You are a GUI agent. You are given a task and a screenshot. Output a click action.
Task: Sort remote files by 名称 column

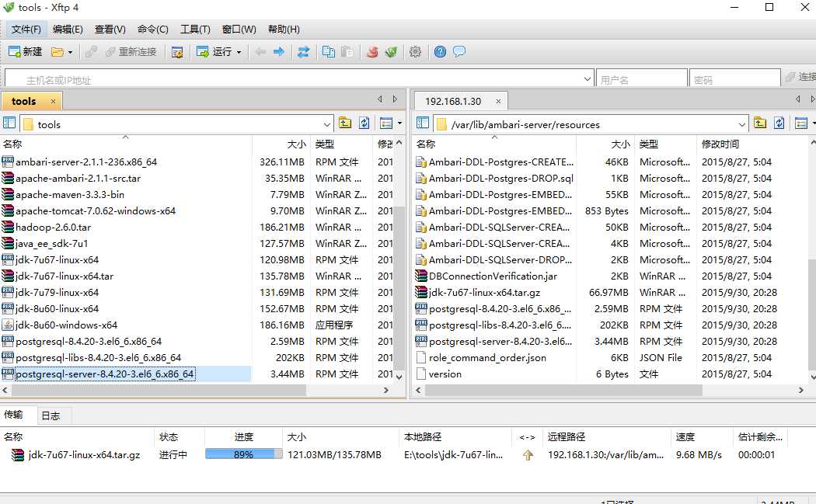pyautogui.click(x=494, y=144)
